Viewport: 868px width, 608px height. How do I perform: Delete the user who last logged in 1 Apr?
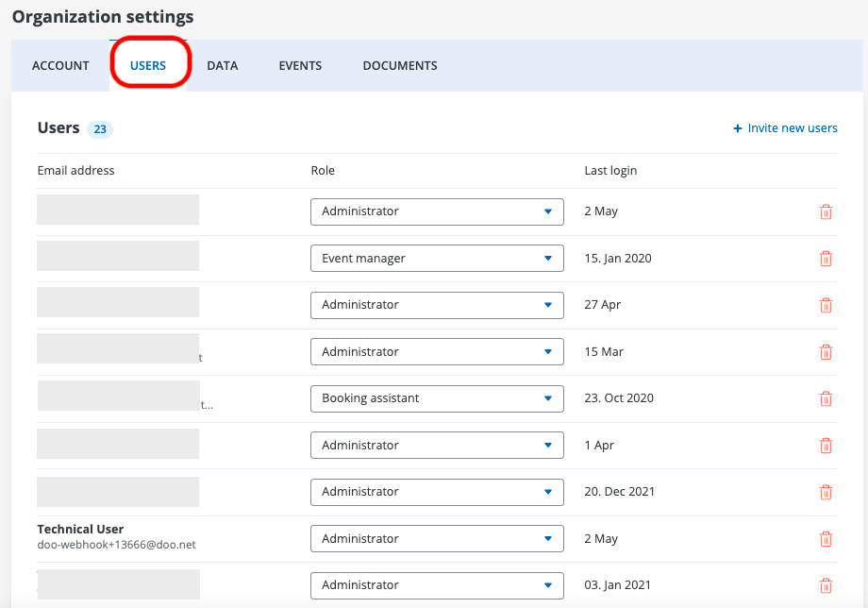[x=826, y=446]
